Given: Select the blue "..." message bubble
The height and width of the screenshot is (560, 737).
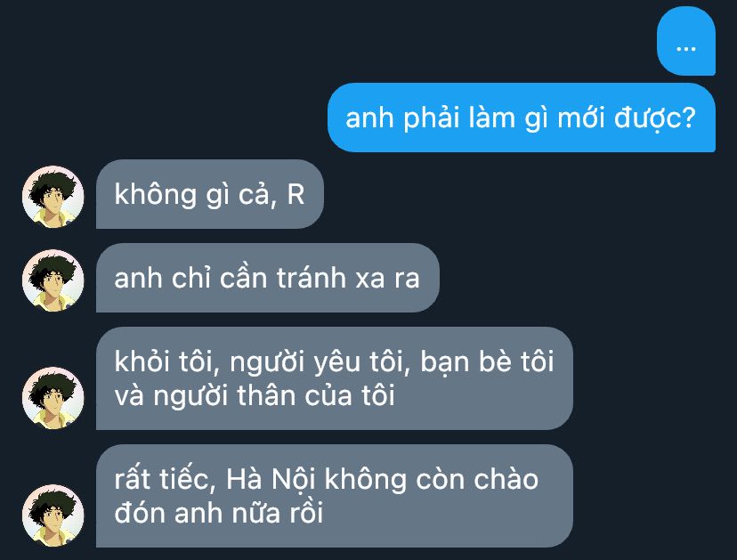Looking at the screenshot, I should 686,41.
